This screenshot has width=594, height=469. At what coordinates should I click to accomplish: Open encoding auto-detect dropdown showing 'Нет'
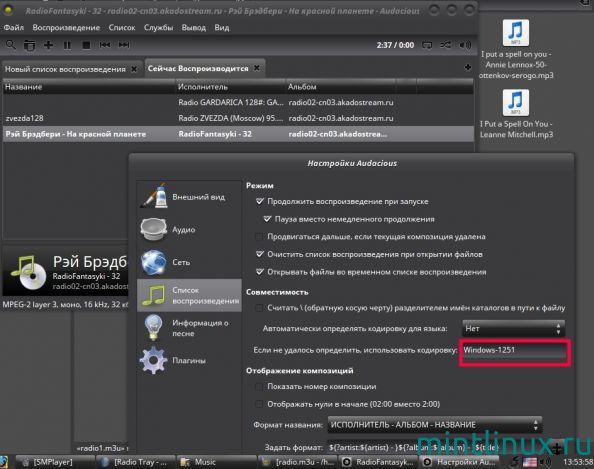pos(513,328)
